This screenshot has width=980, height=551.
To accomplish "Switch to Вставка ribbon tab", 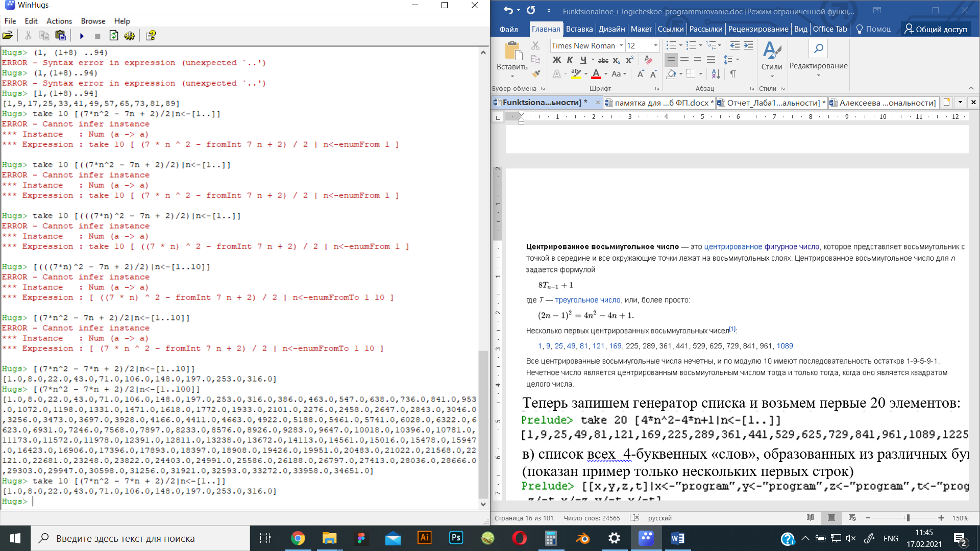I will coord(579,29).
